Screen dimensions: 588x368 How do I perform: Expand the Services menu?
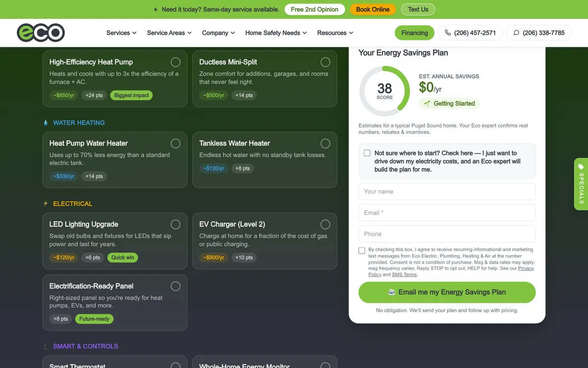pyautogui.click(x=122, y=33)
